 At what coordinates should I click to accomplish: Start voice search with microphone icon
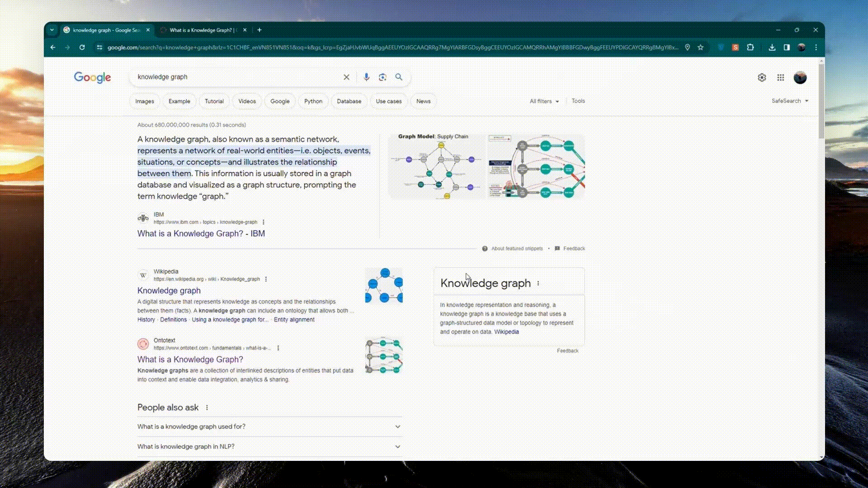pos(366,77)
